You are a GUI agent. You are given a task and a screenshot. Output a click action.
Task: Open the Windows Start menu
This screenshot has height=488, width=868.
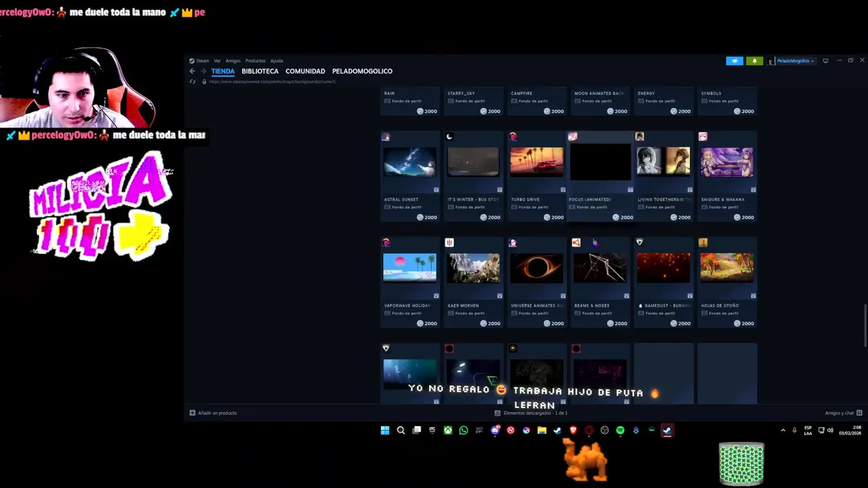point(385,430)
